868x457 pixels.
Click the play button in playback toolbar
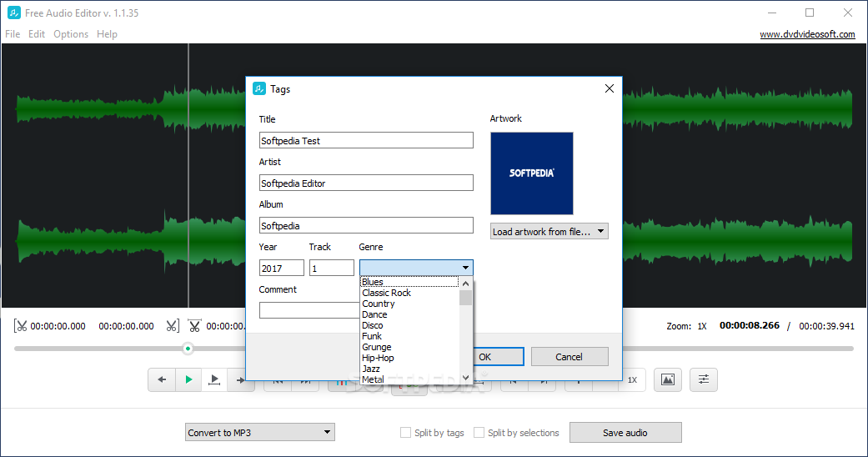pos(188,379)
